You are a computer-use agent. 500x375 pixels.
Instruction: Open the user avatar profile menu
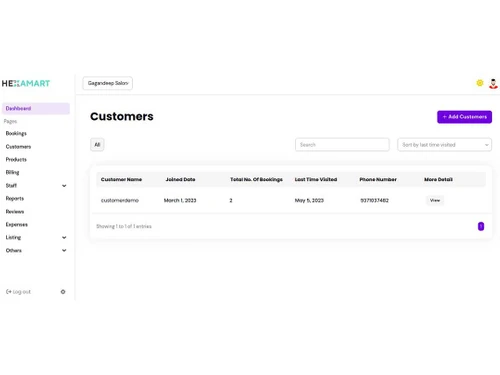point(493,83)
